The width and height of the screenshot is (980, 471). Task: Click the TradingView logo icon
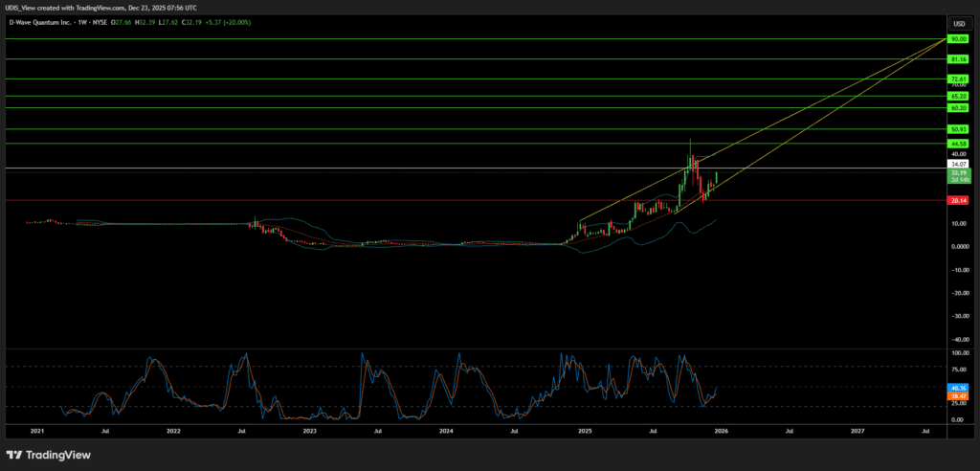pyautogui.click(x=14, y=455)
